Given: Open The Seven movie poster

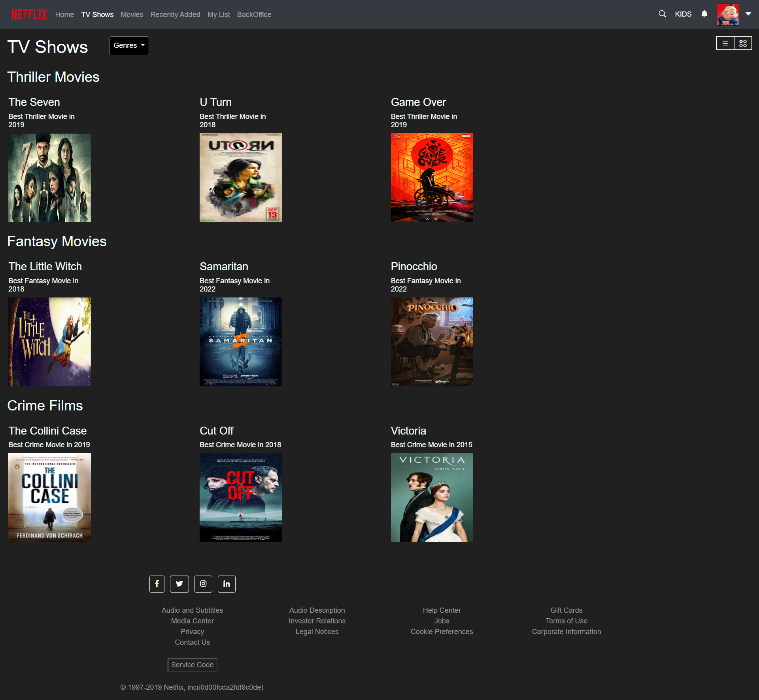Looking at the screenshot, I should click(x=49, y=178).
